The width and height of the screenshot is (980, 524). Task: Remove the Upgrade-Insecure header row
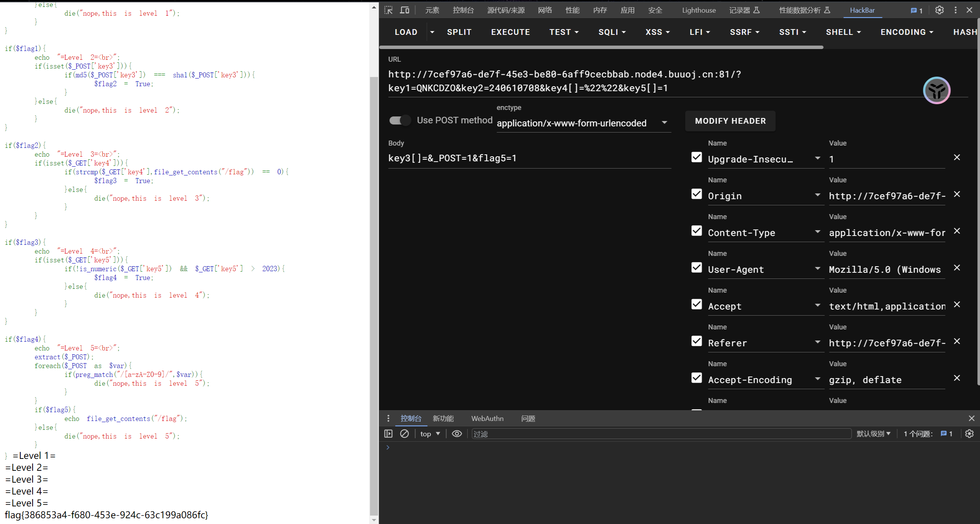tap(957, 157)
